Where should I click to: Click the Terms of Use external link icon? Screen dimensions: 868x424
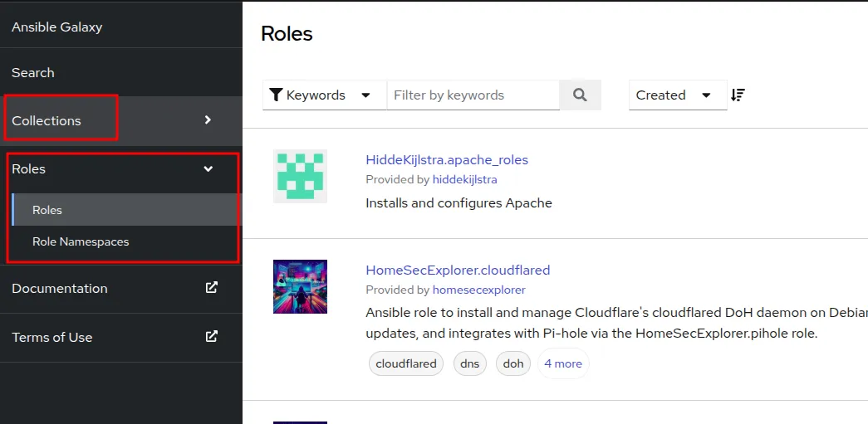(x=212, y=336)
